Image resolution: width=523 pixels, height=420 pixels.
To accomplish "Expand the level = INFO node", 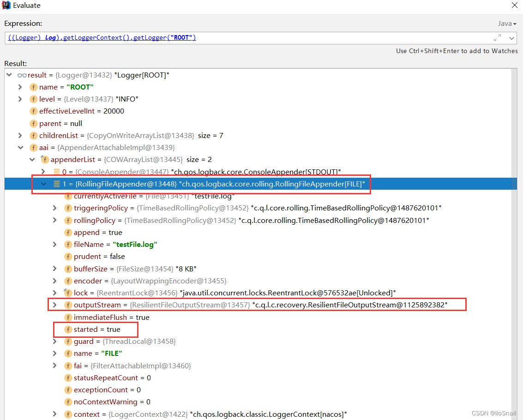I will (x=20, y=99).
